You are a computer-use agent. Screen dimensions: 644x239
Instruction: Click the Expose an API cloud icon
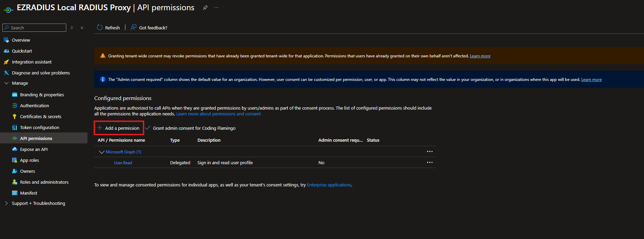(x=15, y=149)
